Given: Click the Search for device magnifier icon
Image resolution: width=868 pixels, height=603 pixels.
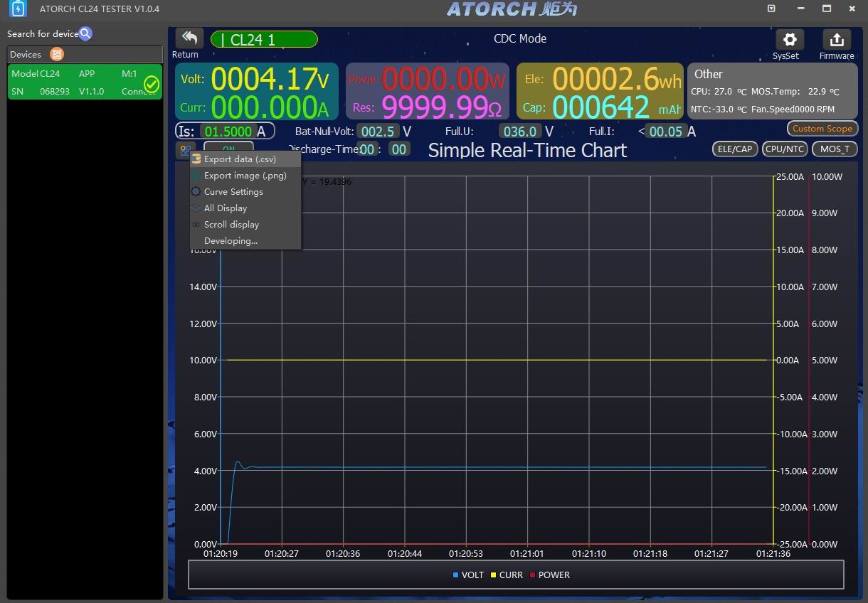Looking at the screenshot, I should click(85, 34).
